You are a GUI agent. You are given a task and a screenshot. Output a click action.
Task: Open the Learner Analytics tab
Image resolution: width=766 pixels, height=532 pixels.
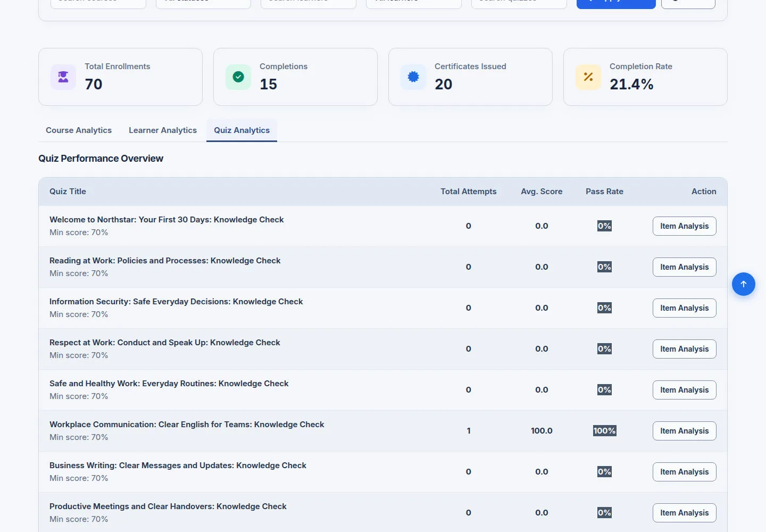pyautogui.click(x=163, y=130)
